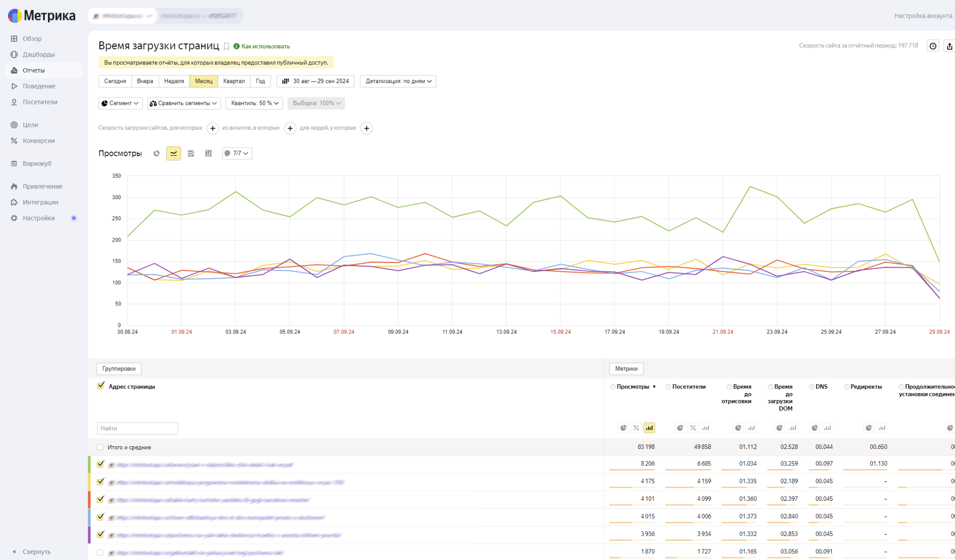Open Сегмент dropdown
955x560 pixels.
[120, 103]
